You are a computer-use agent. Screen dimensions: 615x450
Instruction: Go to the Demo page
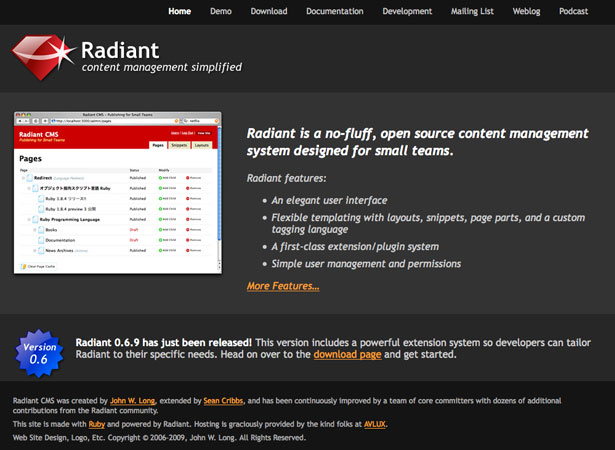point(221,11)
